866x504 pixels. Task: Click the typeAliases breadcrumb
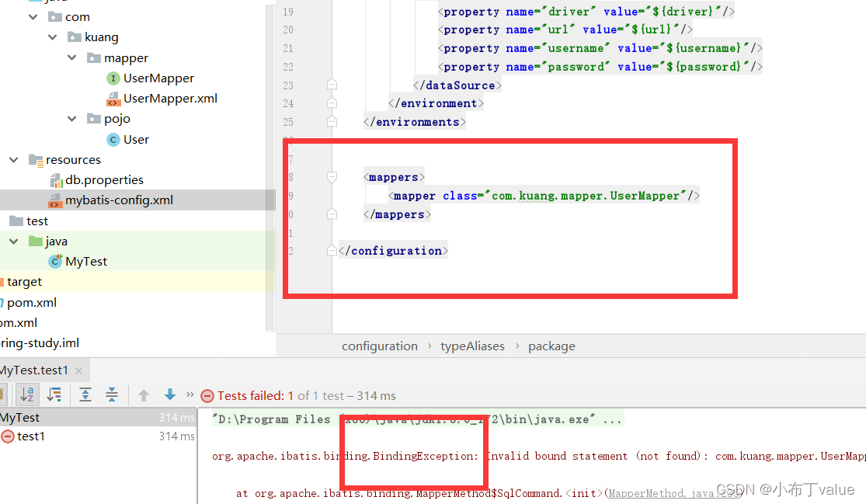(x=472, y=346)
